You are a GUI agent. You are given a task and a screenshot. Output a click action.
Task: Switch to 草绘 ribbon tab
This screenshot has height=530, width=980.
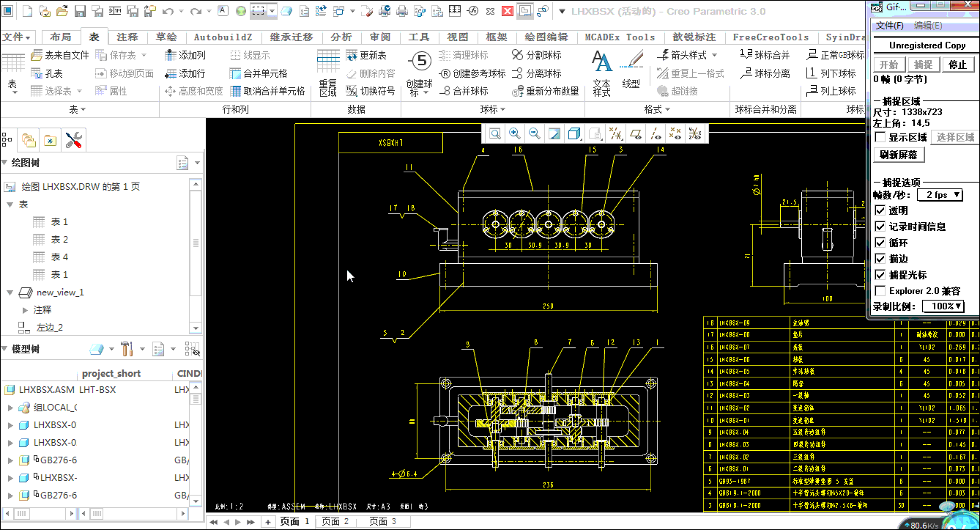click(x=166, y=37)
